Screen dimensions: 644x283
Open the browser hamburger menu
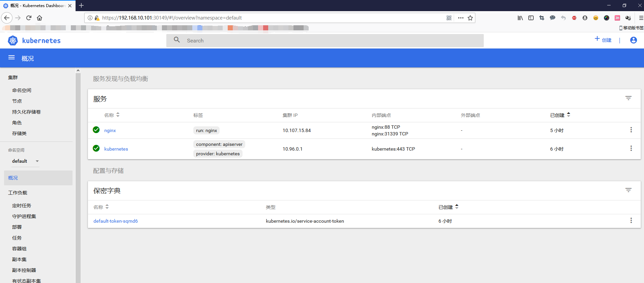pos(641,18)
